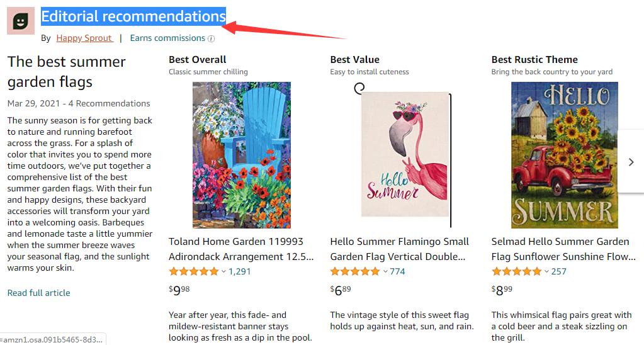Expand rating dropdown for Flamingo garden flag
644x345 pixels.
[x=385, y=272]
